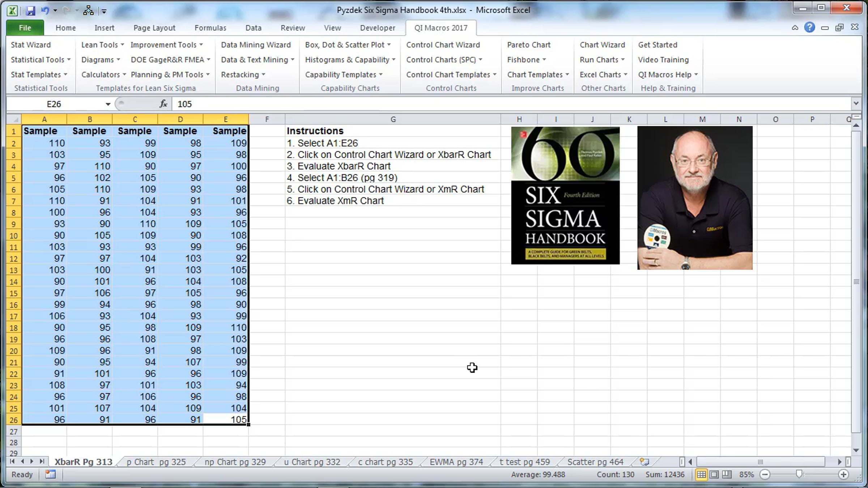
Task: Open the EWMA pg 374 sheet tab
Action: pyautogui.click(x=456, y=462)
